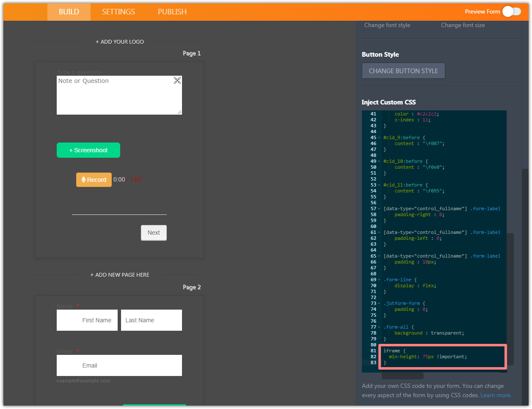Click the 'Change font size' text

click(x=463, y=25)
